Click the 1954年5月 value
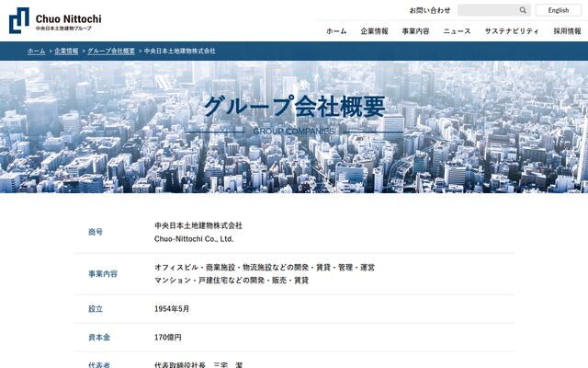 point(172,309)
